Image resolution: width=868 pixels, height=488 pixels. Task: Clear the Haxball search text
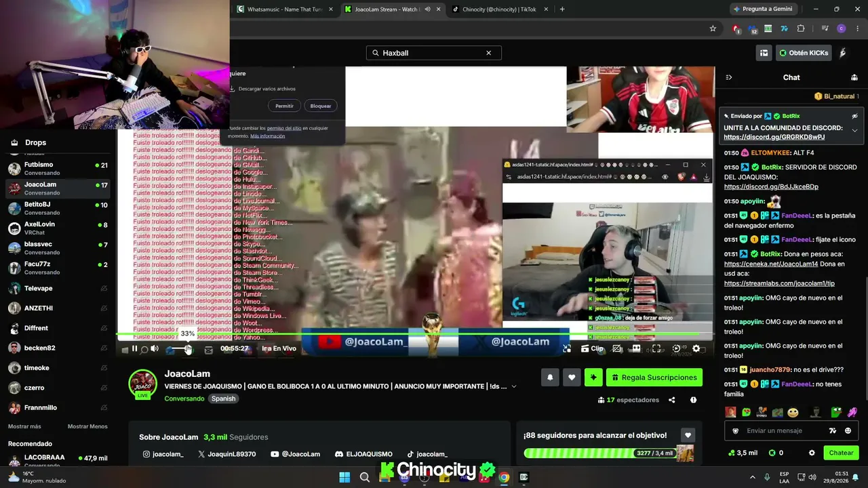tap(488, 53)
